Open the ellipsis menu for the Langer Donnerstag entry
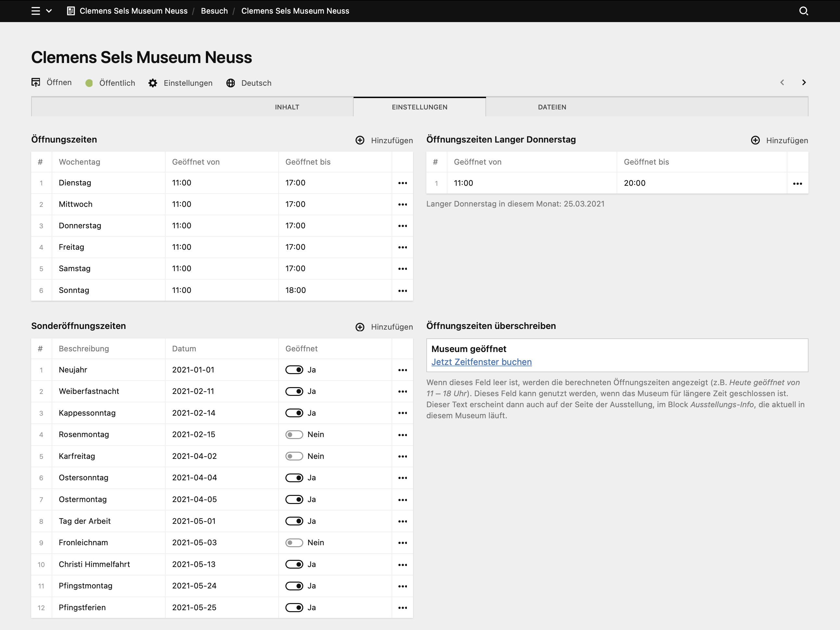Screen dimensions: 840x630 pos(797,183)
